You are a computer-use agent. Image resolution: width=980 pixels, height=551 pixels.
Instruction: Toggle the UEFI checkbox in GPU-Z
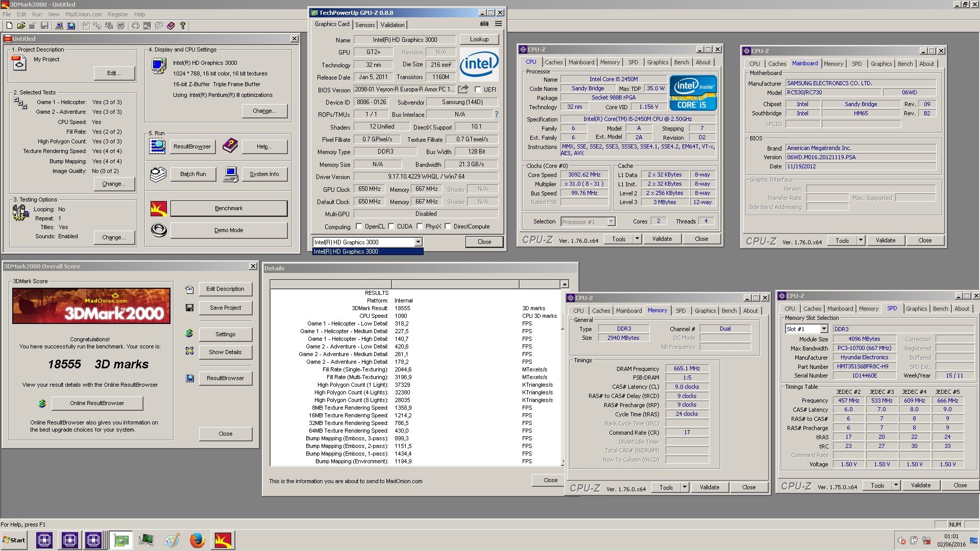point(478,89)
